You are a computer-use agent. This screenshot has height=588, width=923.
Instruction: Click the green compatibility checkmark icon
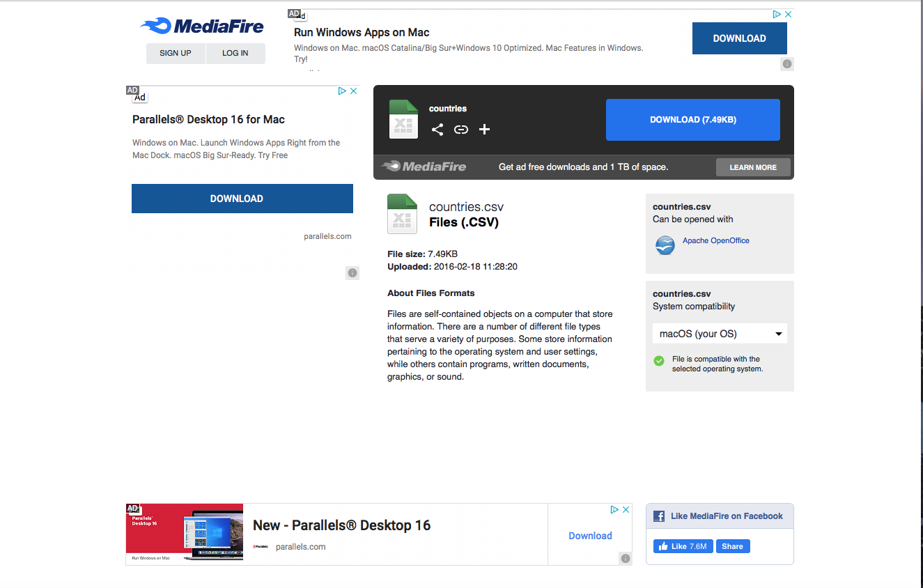659,361
